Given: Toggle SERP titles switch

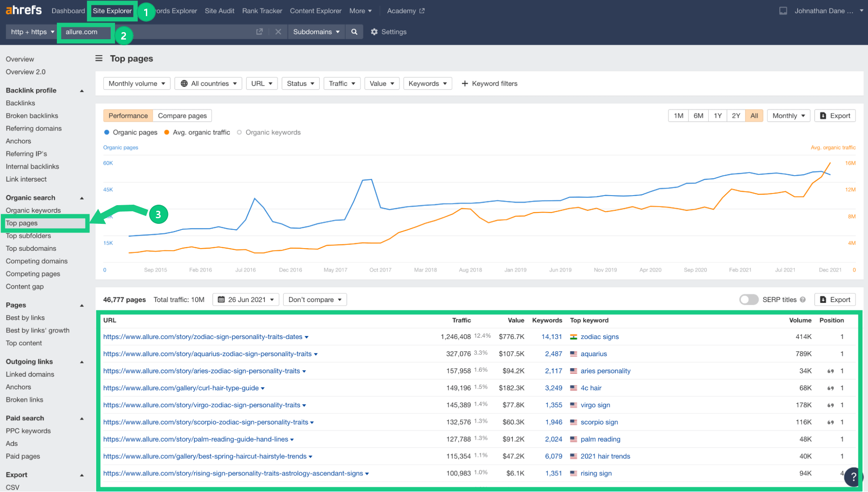Looking at the screenshot, I should pos(749,299).
